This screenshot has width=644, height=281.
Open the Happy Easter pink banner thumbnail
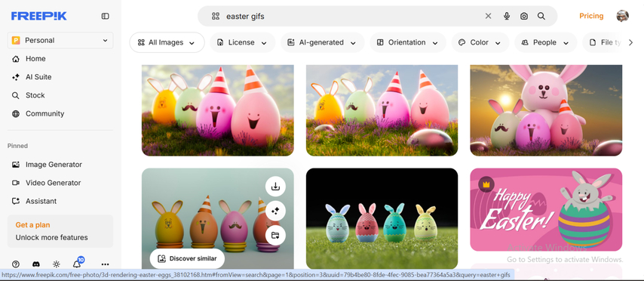546,209
